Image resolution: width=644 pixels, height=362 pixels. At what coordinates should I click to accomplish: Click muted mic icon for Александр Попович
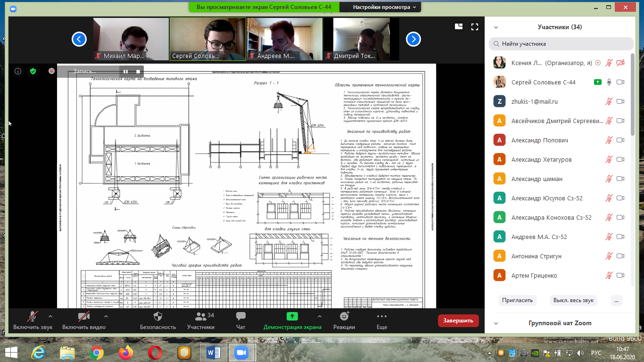[x=609, y=140]
